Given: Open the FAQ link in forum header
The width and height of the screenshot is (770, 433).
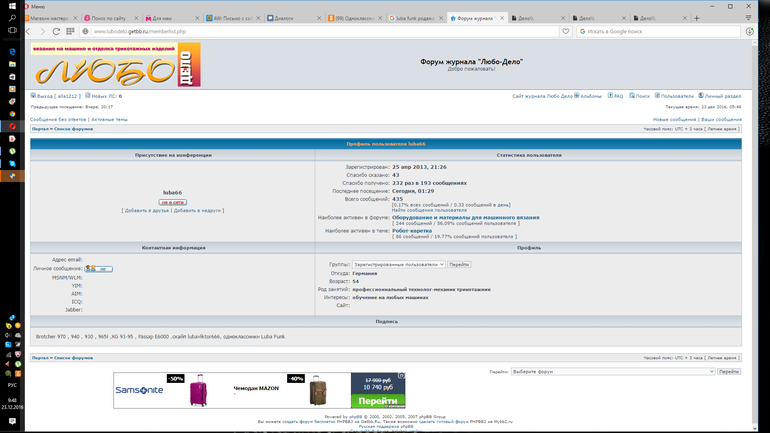Looking at the screenshot, I should pos(617,96).
